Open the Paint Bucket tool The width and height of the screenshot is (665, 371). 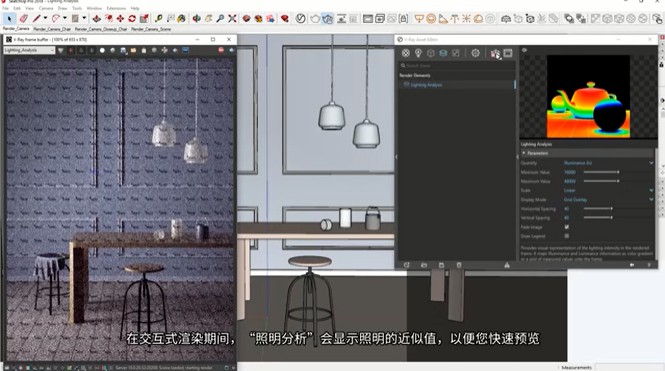[182, 19]
